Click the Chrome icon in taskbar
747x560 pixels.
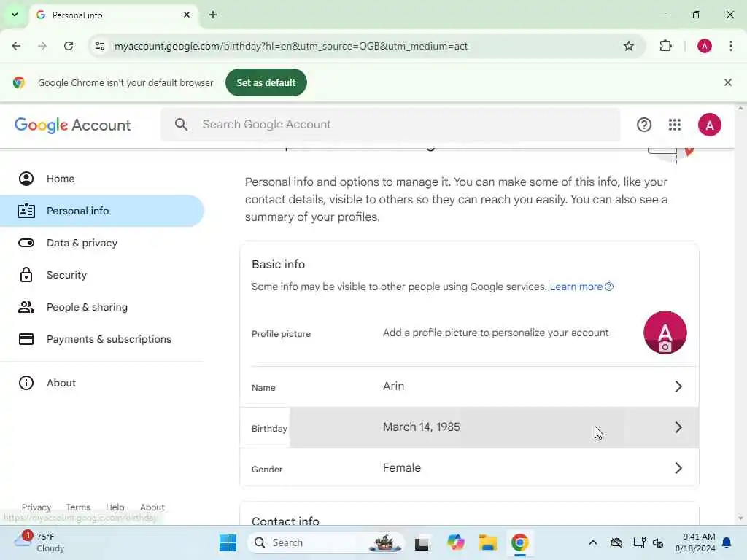coord(519,542)
